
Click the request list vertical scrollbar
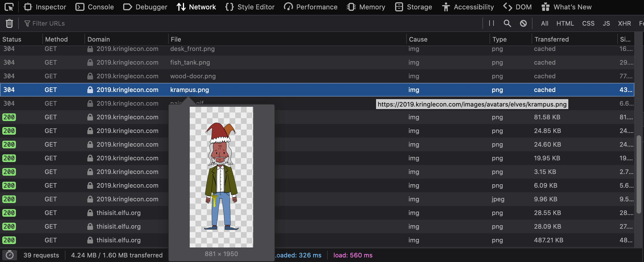pyautogui.click(x=639, y=174)
